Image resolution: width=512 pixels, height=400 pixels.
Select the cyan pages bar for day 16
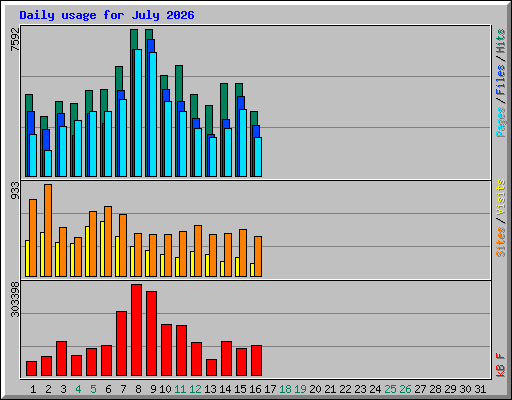coord(258,157)
